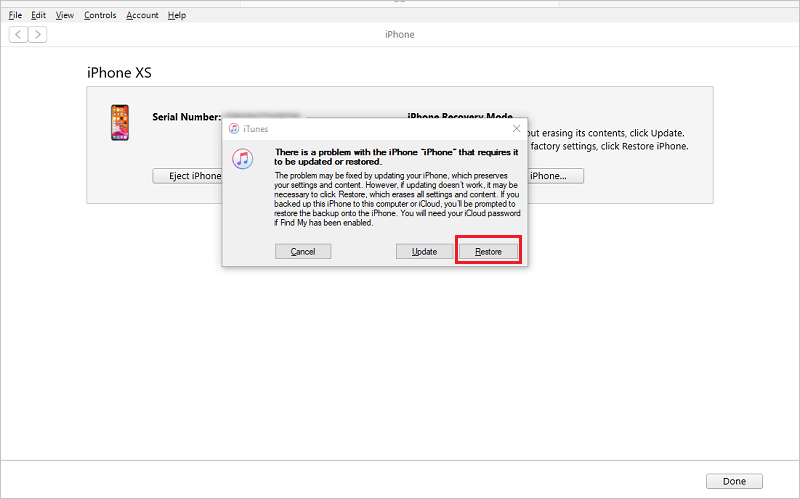This screenshot has width=800, height=499.
Task: Close the iTunes dialog with X
Action: click(516, 129)
